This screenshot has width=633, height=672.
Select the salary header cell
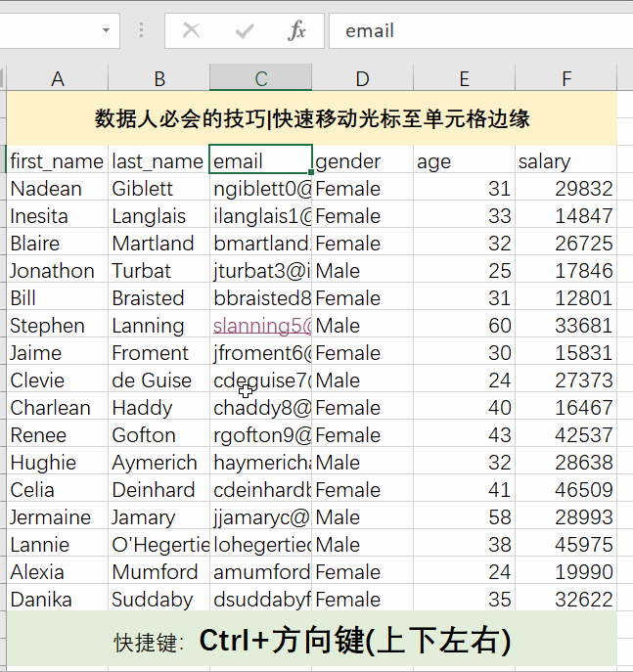pos(566,159)
